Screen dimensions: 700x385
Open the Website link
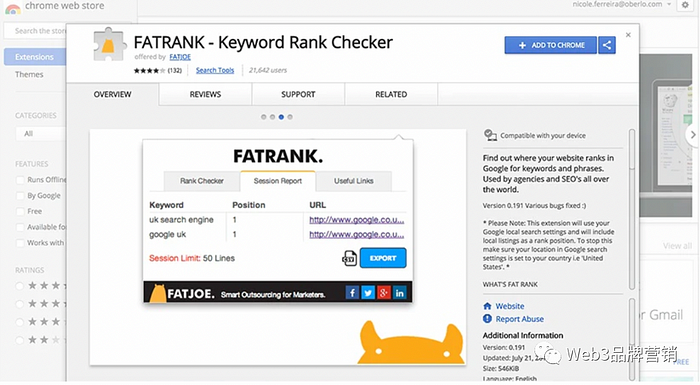(x=510, y=306)
